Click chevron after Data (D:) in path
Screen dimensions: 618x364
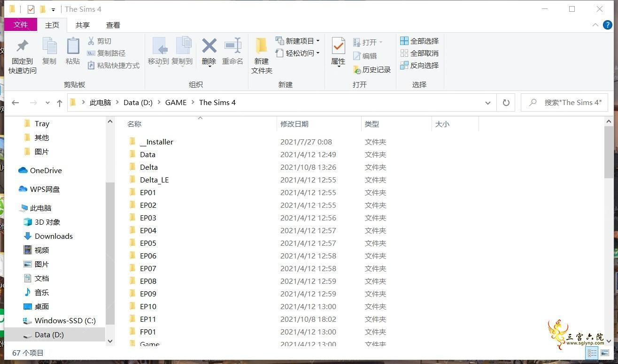(x=159, y=103)
